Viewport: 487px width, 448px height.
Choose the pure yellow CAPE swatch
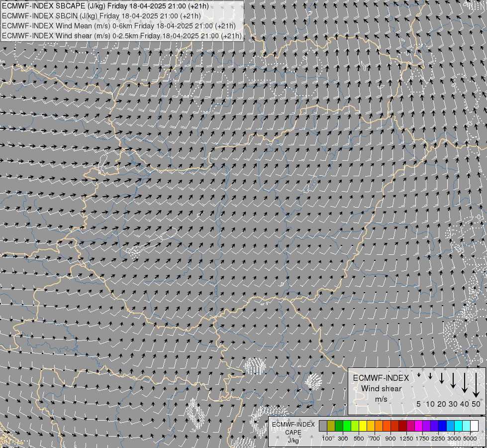(363, 426)
